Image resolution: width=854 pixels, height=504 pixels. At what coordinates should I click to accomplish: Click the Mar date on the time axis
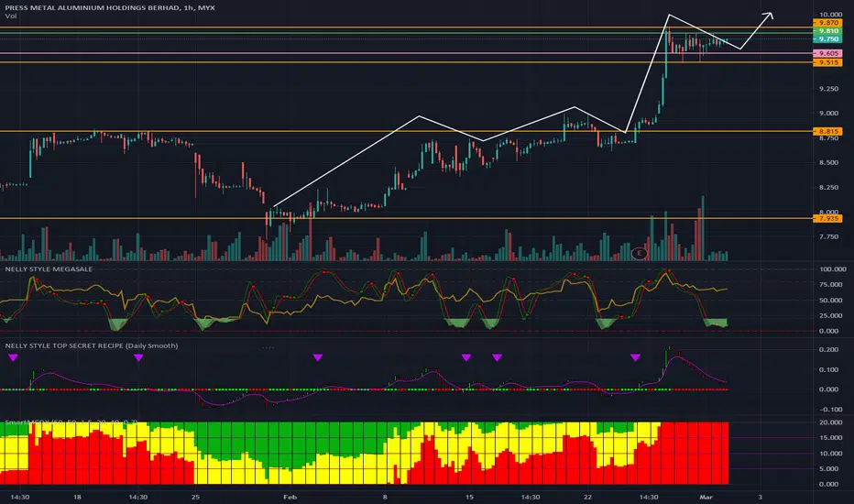pos(706,498)
